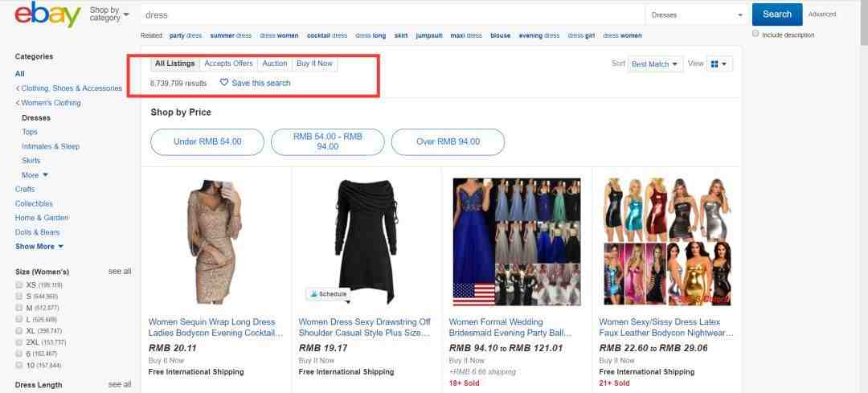
Task: Filter by Over RMB 94.00
Action: point(448,141)
